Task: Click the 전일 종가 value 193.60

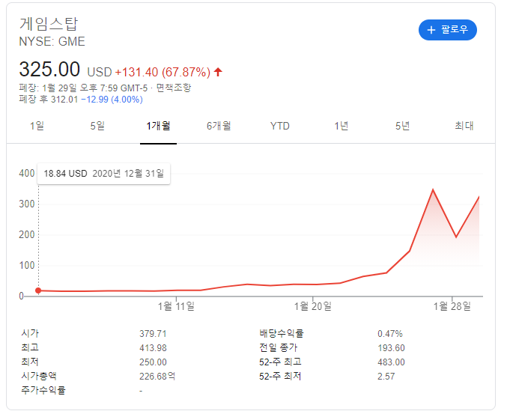Action: click(x=391, y=348)
